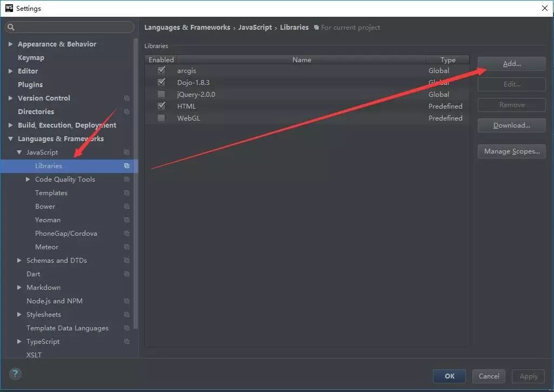The image size is (554, 392).
Task: Click project-level icon beside Libraries row
Action: pyautogui.click(x=126, y=166)
